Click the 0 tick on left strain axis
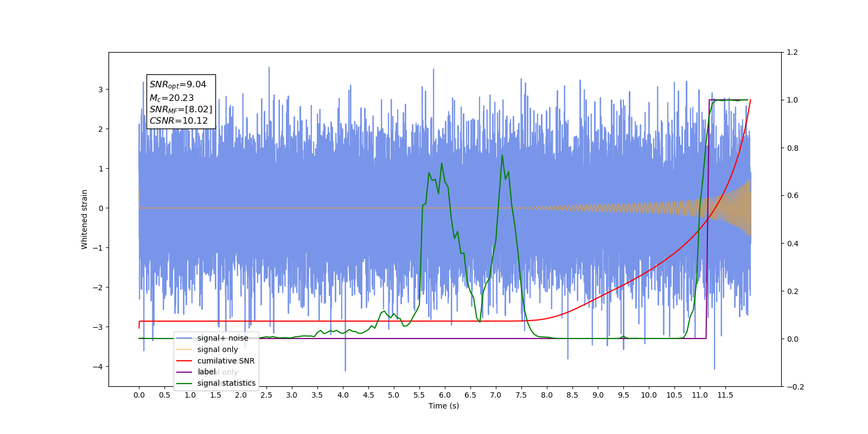 coord(100,208)
